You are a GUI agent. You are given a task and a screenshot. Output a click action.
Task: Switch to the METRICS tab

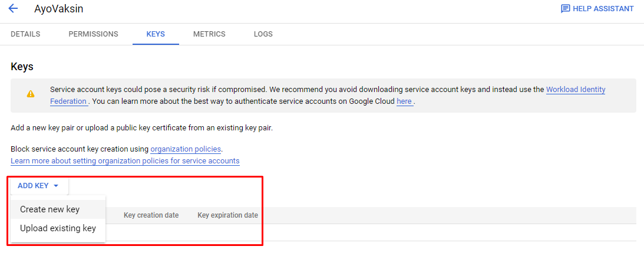tap(210, 34)
